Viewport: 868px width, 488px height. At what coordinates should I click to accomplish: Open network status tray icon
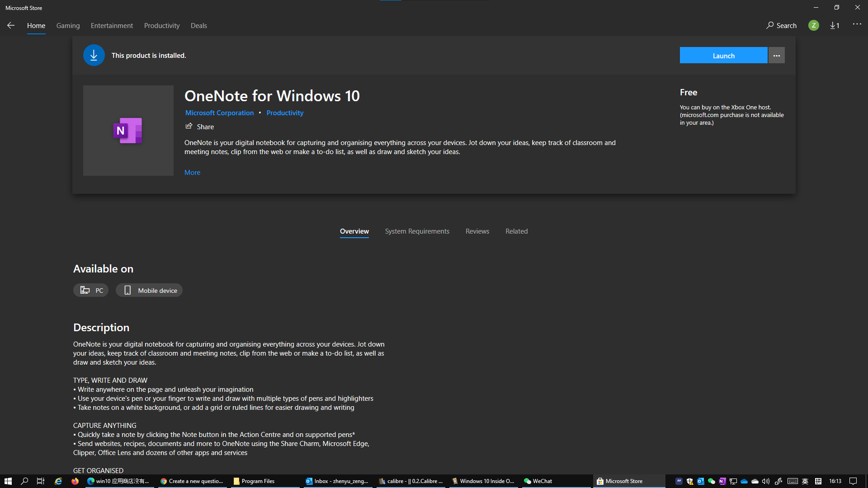click(x=733, y=481)
